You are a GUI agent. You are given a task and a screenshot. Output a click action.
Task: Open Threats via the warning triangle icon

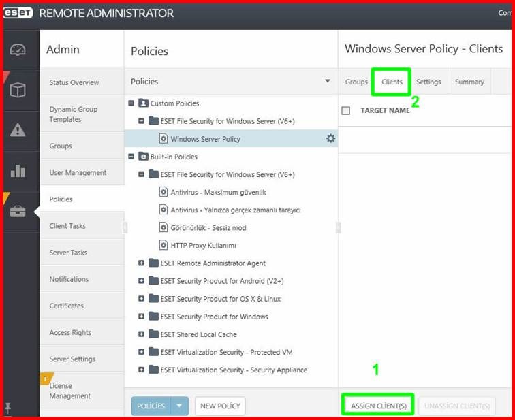click(18, 130)
